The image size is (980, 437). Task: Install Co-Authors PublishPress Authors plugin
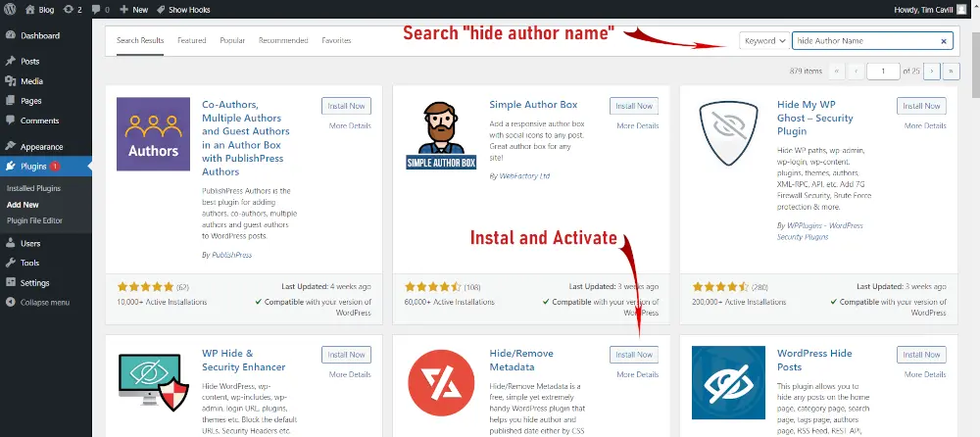[346, 106]
